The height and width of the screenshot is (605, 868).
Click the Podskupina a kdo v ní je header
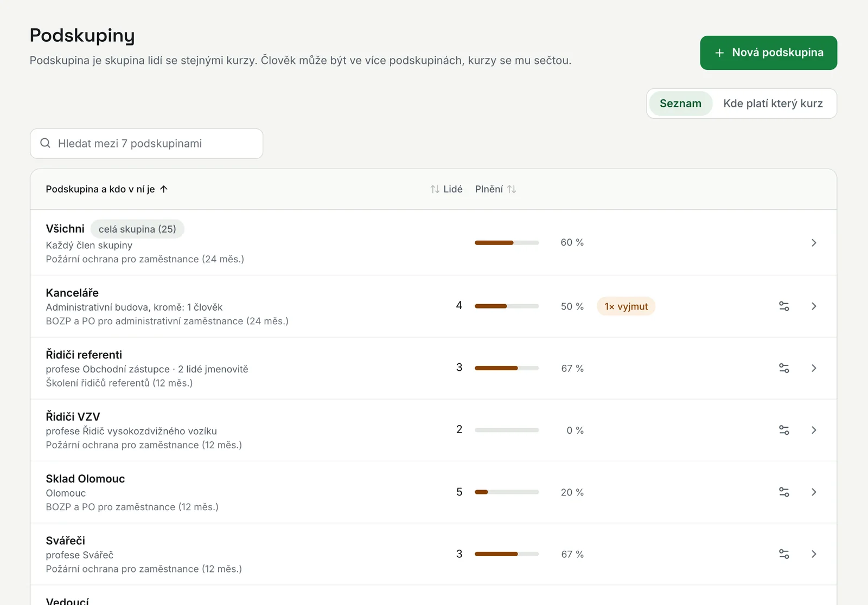point(100,189)
